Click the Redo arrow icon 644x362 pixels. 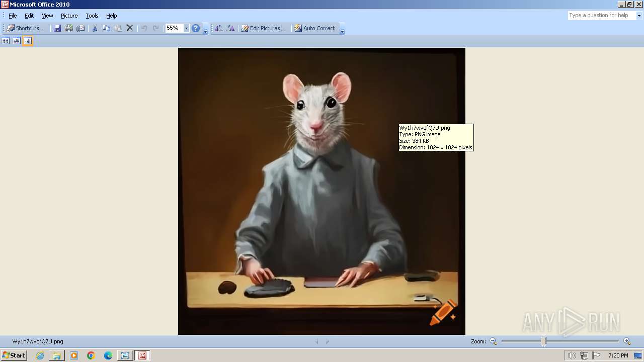coord(155,28)
